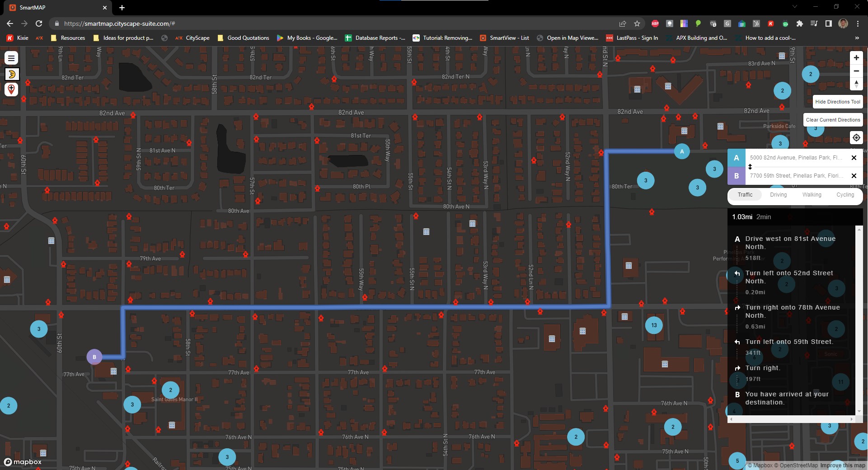This screenshot has width=868, height=470.
Task: Expand the cluster marker labeled 13
Action: (654, 325)
